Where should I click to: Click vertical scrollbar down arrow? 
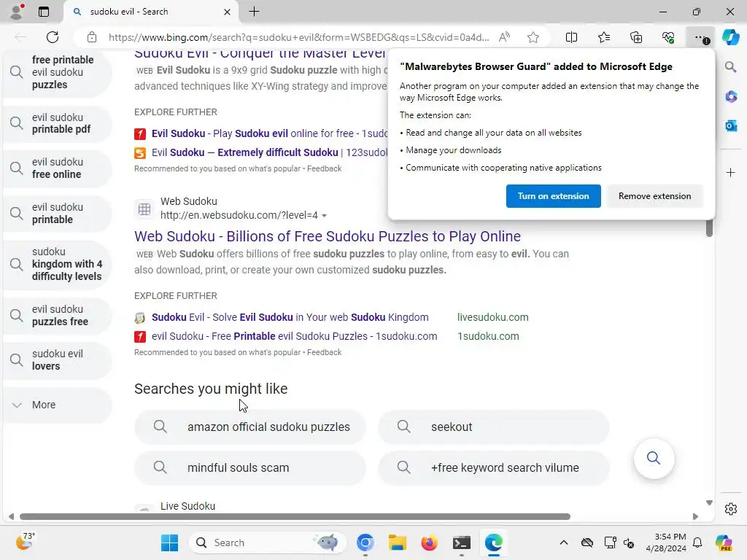709,503
